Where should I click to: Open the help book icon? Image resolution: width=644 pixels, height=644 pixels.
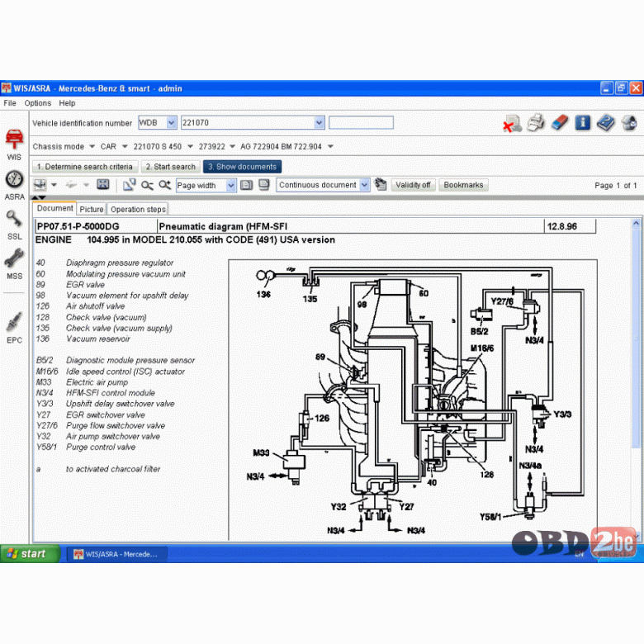[x=605, y=123]
